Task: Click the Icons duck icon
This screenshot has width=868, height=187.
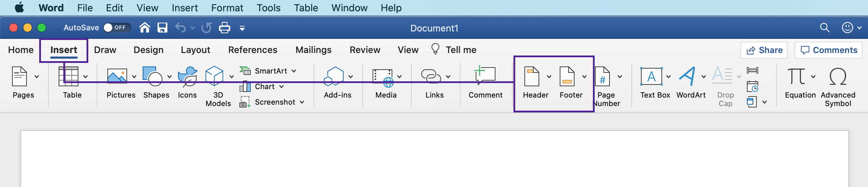Action: [188, 76]
